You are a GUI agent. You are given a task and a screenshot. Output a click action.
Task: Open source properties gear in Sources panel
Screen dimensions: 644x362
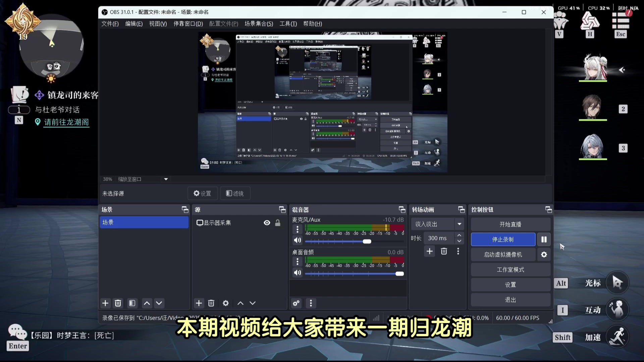point(226,303)
